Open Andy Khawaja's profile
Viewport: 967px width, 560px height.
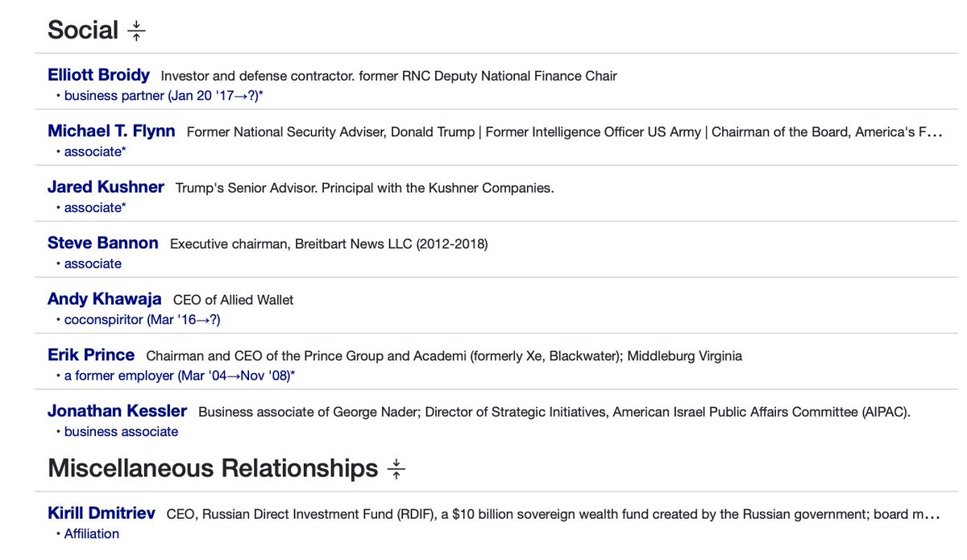coord(104,299)
